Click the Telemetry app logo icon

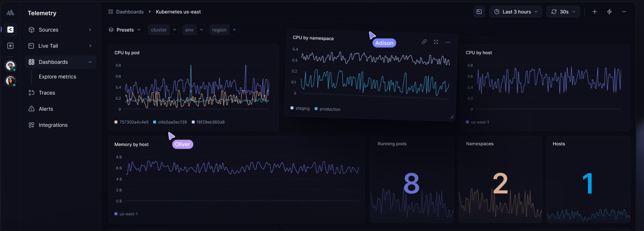[10, 13]
